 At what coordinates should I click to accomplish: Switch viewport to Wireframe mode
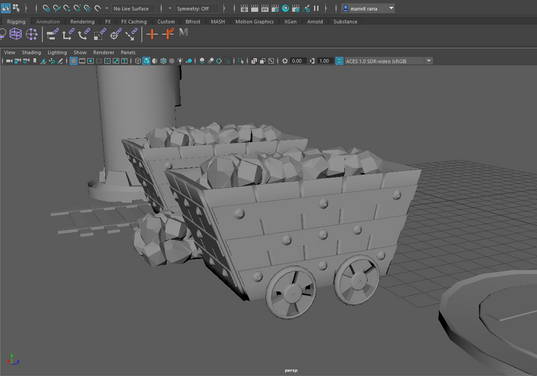138,61
